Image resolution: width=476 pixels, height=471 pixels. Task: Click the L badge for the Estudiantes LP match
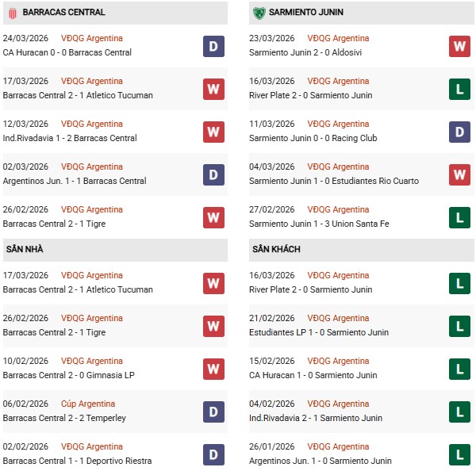click(x=460, y=326)
